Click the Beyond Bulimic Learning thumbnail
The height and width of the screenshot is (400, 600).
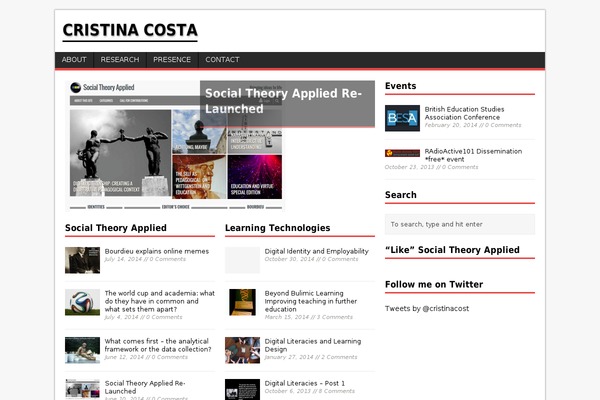tap(242, 302)
